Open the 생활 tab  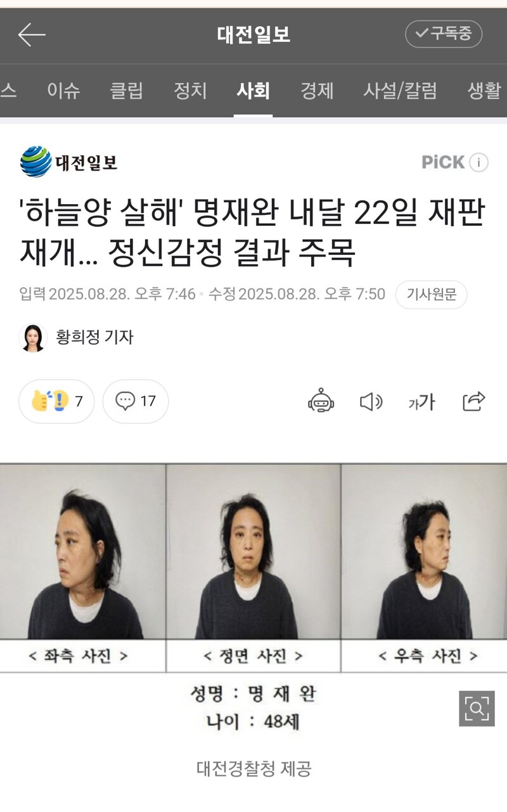point(484,91)
